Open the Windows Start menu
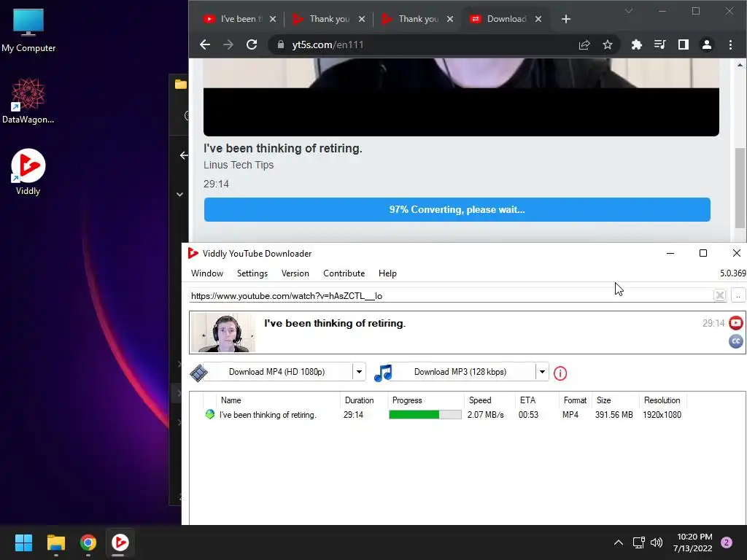 23,542
